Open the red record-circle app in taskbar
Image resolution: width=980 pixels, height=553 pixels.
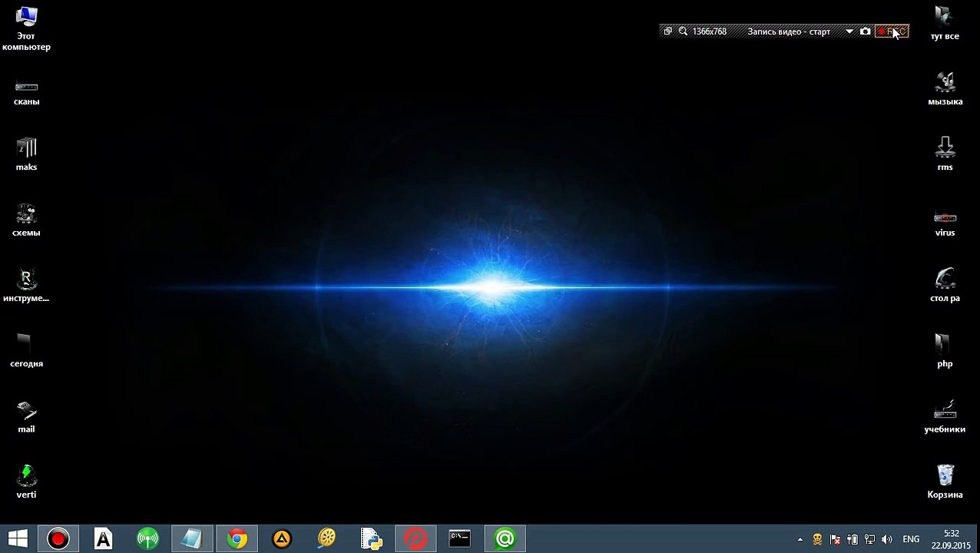[58, 539]
